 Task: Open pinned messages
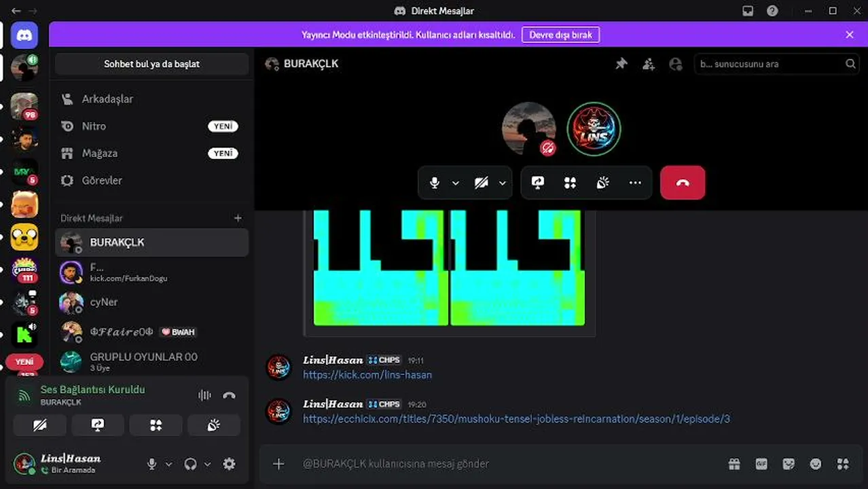[x=621, y=64]
